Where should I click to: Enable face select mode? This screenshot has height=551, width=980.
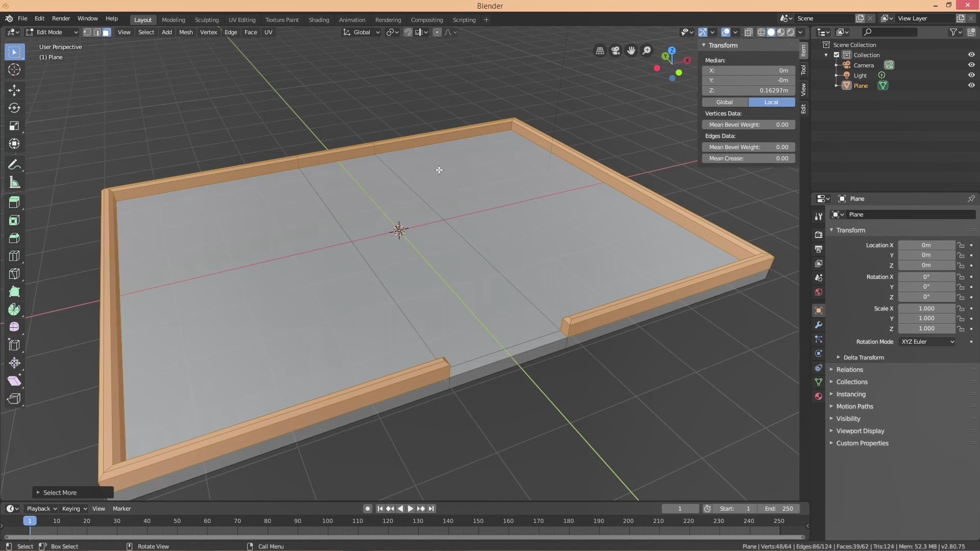(x=107, y=32)
